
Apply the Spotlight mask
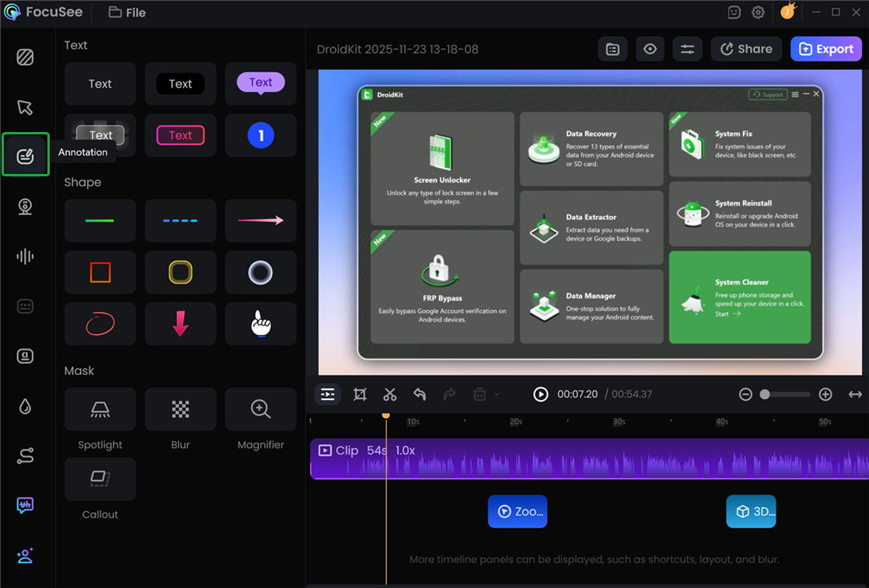[x=100, y=409]
